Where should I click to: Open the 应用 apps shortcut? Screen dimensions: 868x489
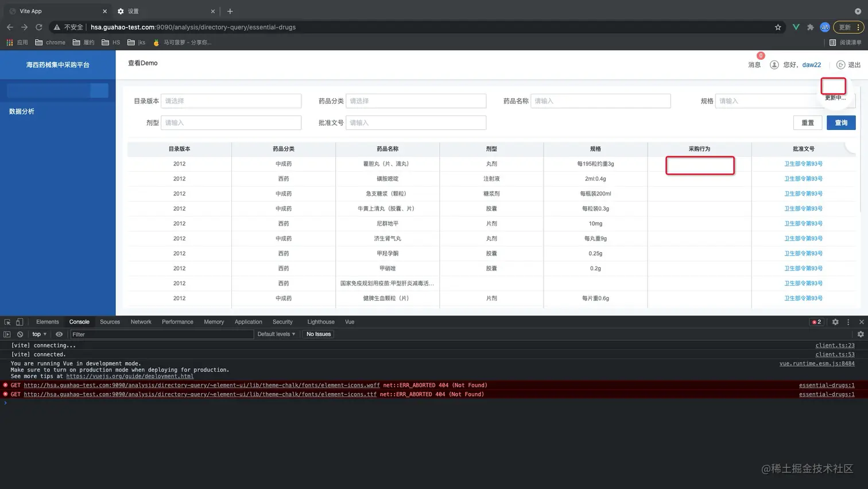click(17, 43)
